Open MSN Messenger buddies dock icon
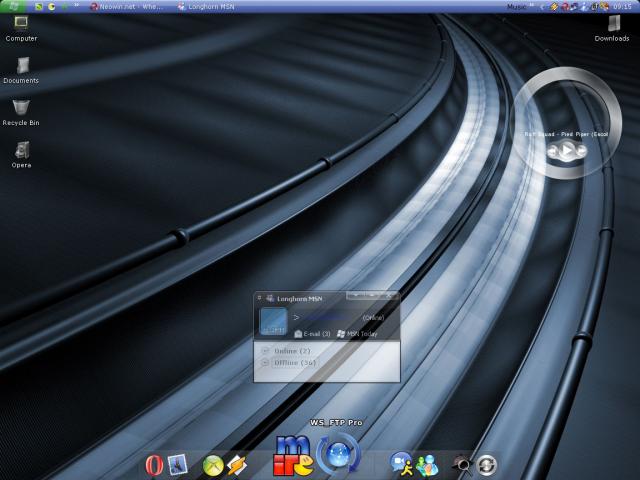640x480 pixels. click(427, 465)
